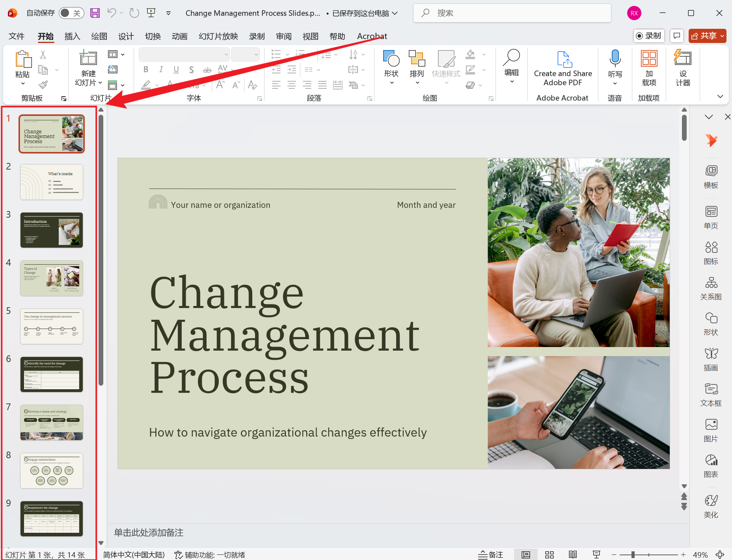Image resolution: width=732 pixels, height=560 pixels.
Task: Start slideshow from current slide button
Action: 596,554
